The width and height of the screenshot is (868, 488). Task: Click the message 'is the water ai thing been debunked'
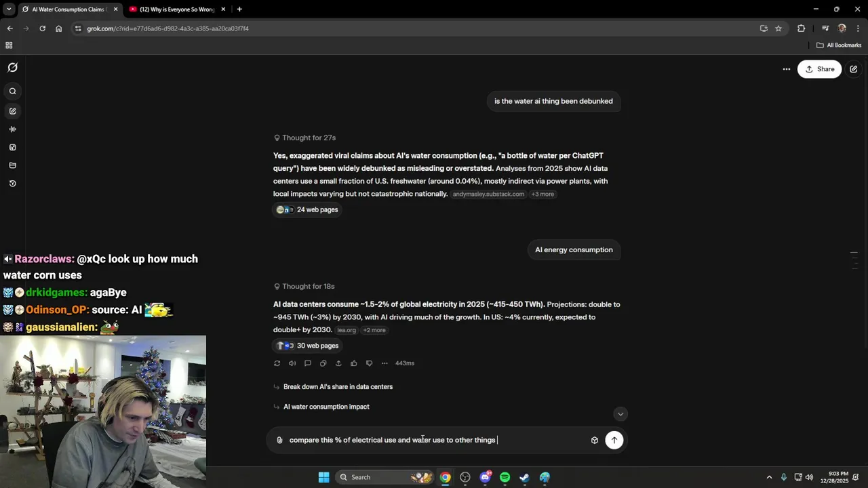coord(553,102)
